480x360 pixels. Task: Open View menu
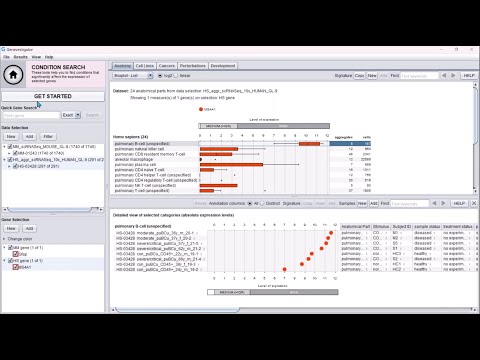[36, 57]
